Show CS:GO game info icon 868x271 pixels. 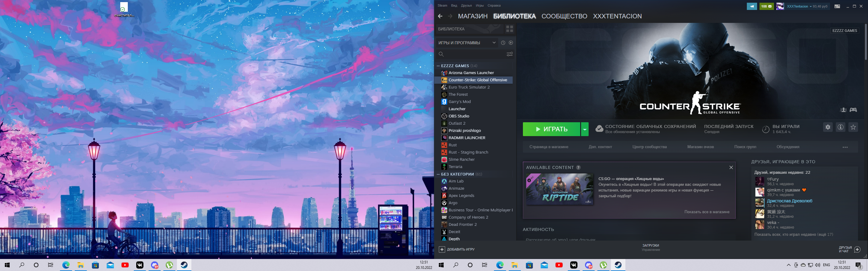(841, 127)
